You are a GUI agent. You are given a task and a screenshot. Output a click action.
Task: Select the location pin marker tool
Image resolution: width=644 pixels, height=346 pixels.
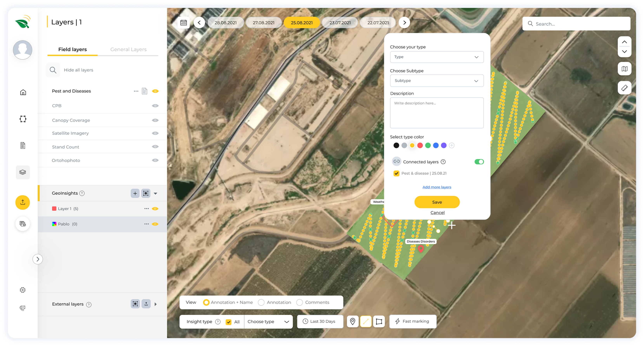coord(352,321)
